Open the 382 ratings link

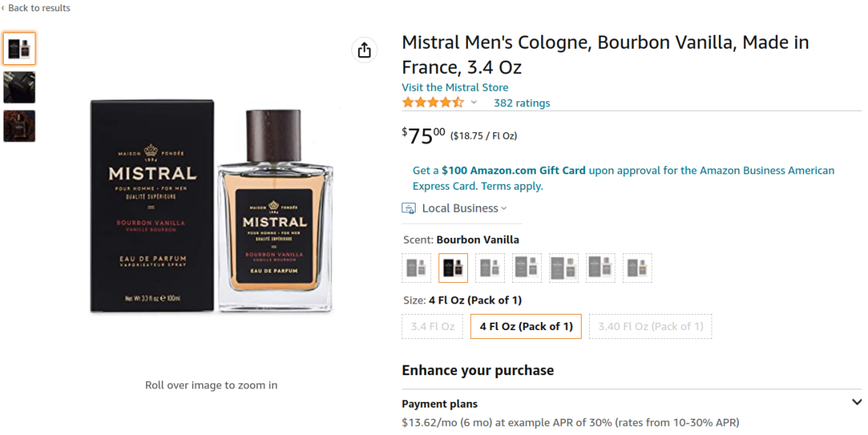(x=522, y=103)
